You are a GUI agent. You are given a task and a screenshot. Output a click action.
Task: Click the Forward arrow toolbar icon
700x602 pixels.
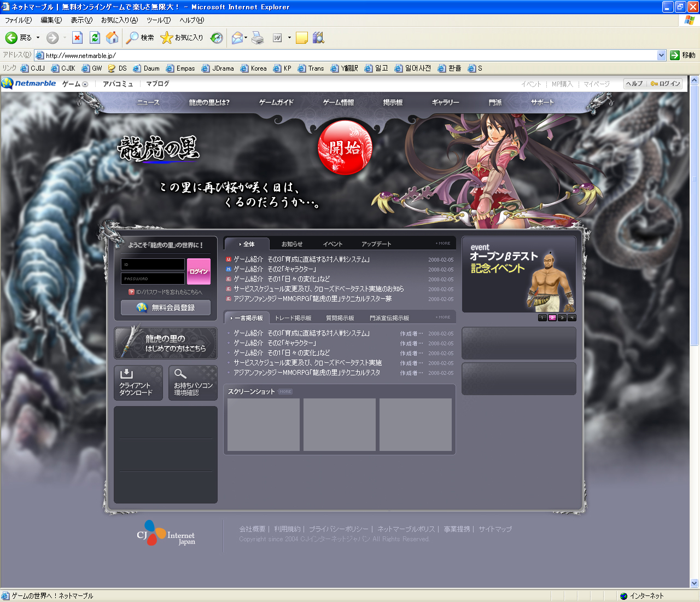52,38
